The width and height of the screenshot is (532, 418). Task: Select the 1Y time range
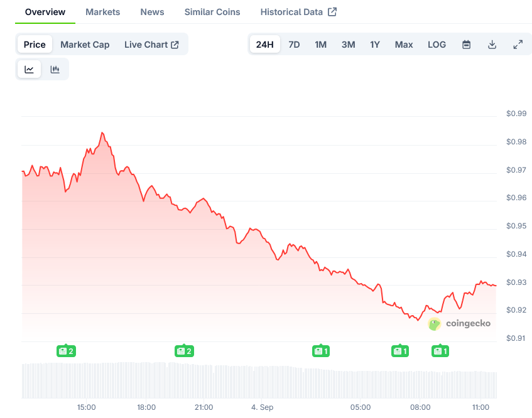(x=375, y=45)
